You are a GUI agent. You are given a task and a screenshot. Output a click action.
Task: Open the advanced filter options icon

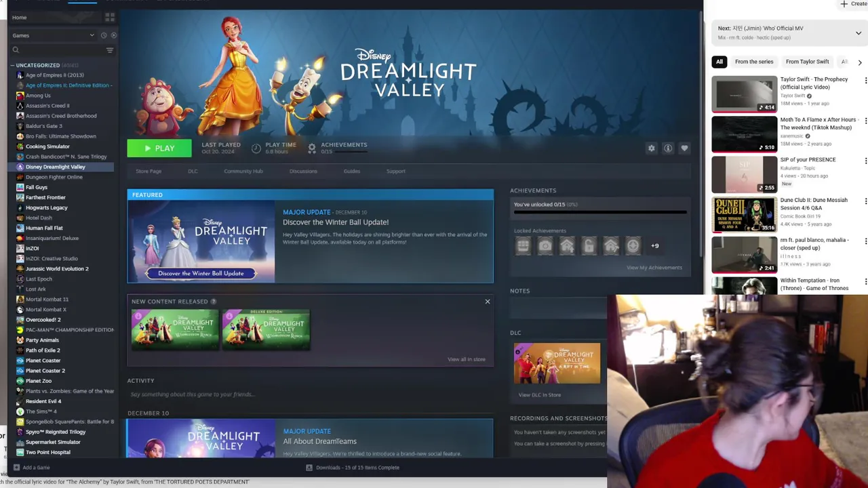110,50
